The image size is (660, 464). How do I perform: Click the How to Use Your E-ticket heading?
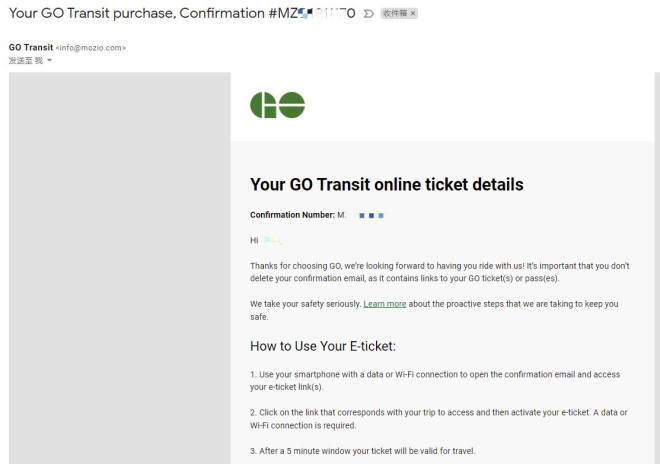pos(323,346)
